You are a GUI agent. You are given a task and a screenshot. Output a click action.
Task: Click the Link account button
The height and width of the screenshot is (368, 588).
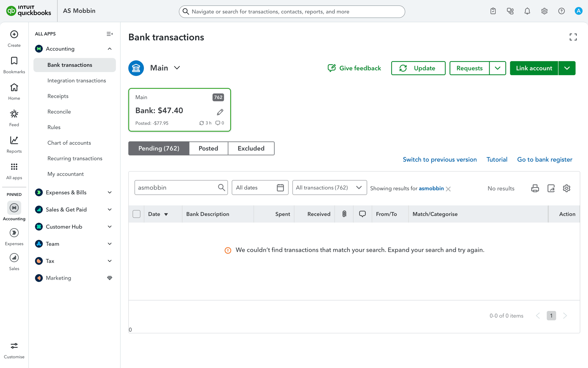pyautogui.click(x=534, y=68)
